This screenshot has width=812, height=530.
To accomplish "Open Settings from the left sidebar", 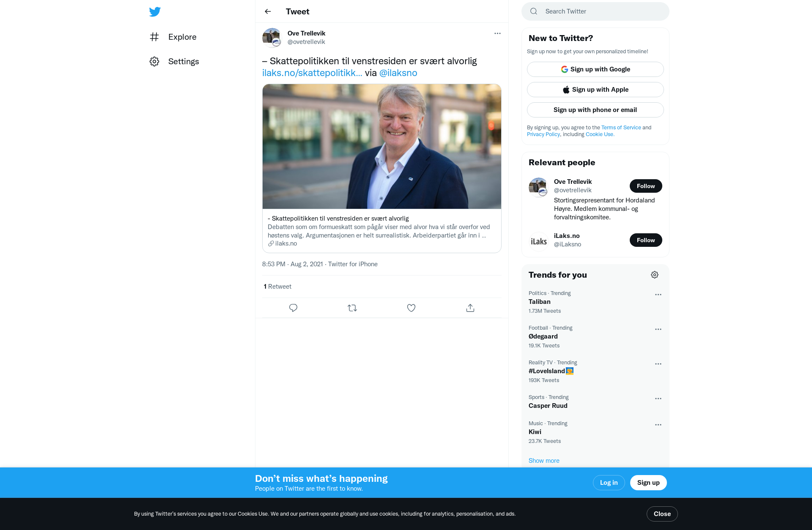I will (x=174, y=61).
